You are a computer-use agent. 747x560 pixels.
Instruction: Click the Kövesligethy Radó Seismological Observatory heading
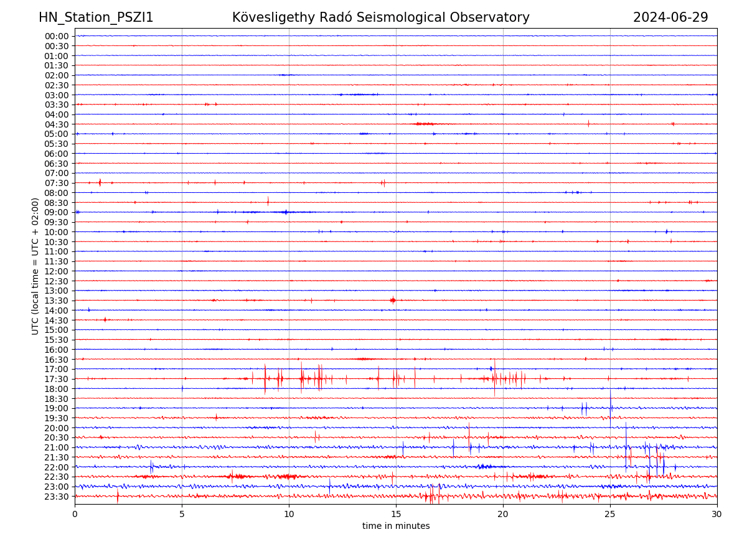coord(380,17)
